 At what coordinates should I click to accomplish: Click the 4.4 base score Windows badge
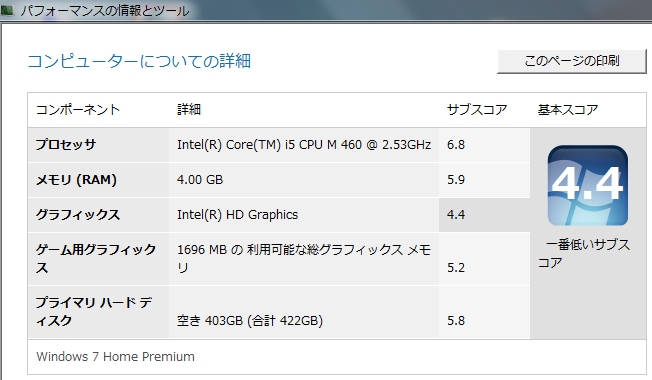pyautogui.click(x=588, y=185)
